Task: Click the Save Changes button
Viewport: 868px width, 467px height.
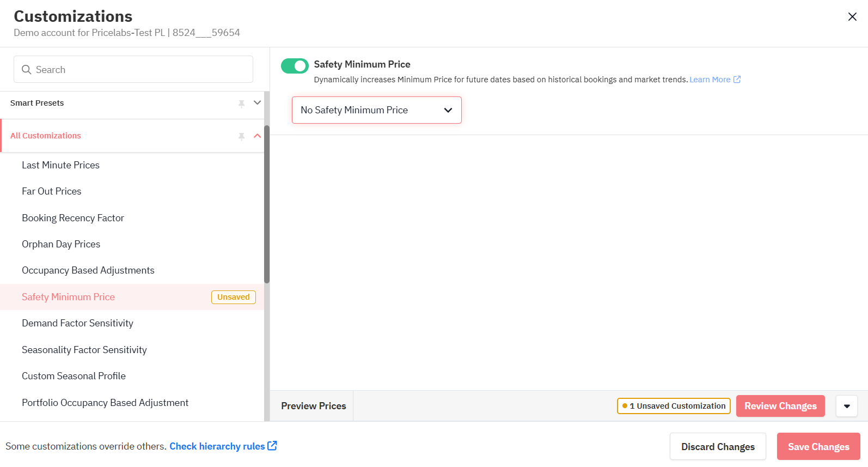Action: 818,447
